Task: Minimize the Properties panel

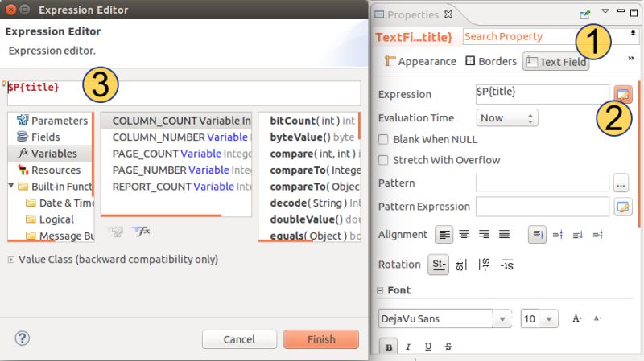Action: tap(621, 11)
